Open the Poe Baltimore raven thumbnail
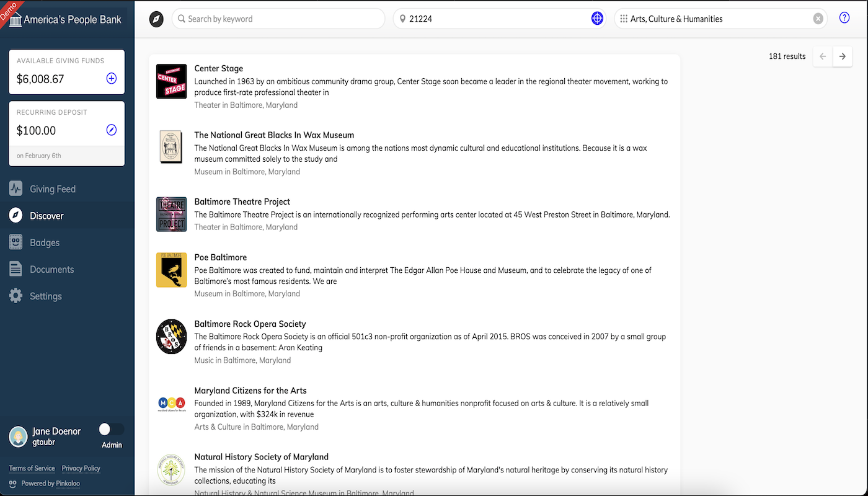 pos(171,270)
